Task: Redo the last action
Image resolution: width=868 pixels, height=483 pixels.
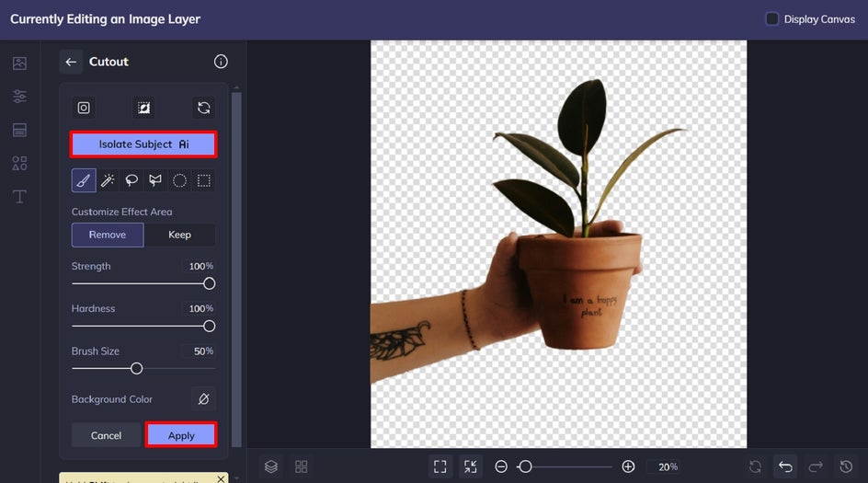Action: (x=816, y=467)
